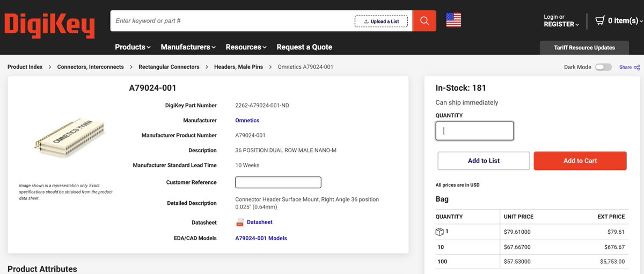Expand the Resources menu
The width and height of the screenshot is (644, 274).
click(x=246, y=47)
